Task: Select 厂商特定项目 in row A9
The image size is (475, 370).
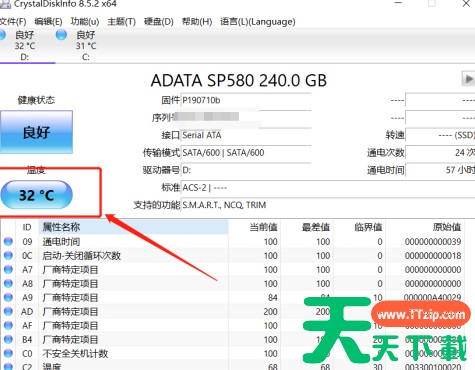Action: pos(70,298)
